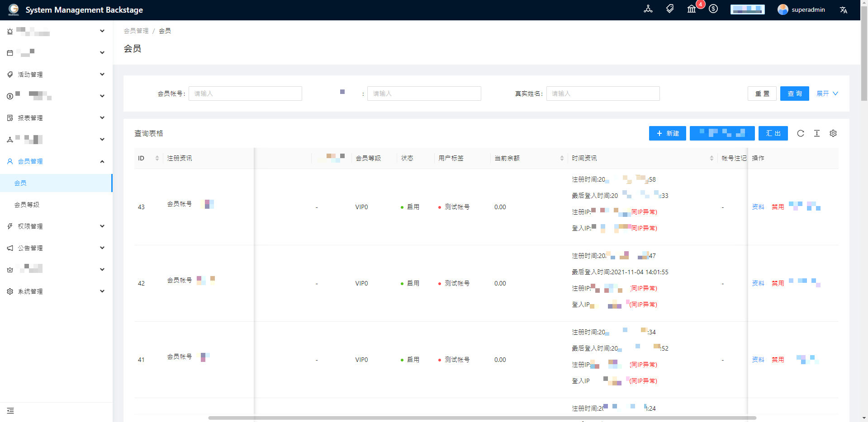Click the System Management Backstage logo
The height and width of the screenshot is (422, 868).
14,9
